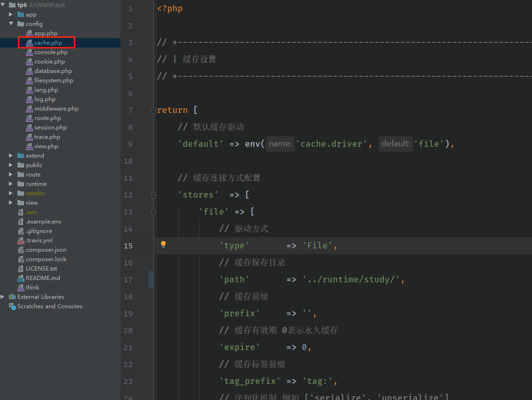Click the app.php file icon
This screenshot has height=400, width=532.
pos(30,33)
